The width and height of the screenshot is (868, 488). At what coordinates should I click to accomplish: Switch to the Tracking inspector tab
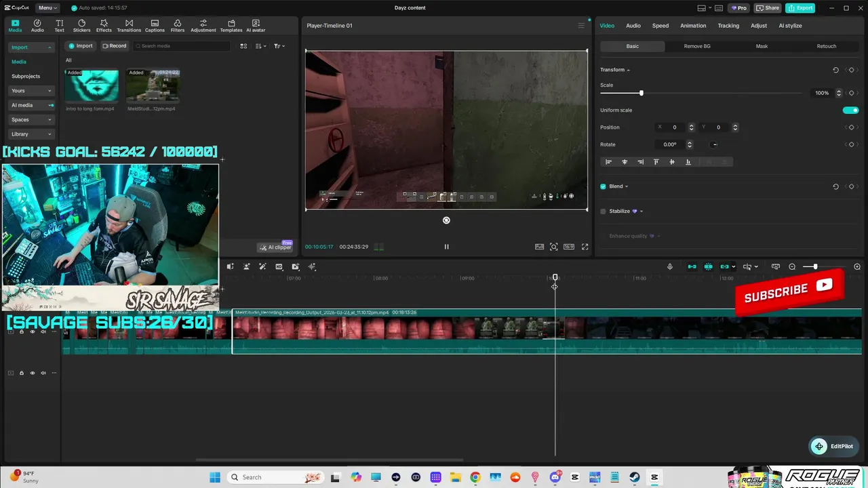(x=728, y=26)
